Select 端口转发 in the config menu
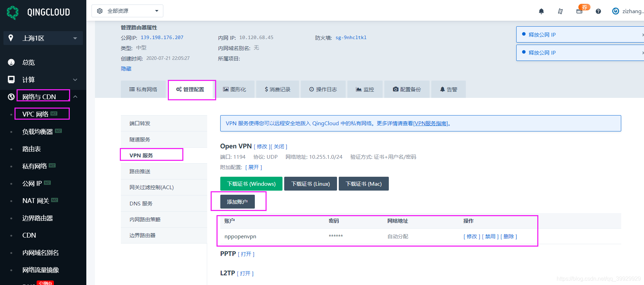The height and width of the screenshot is (285, 644). 164,123
